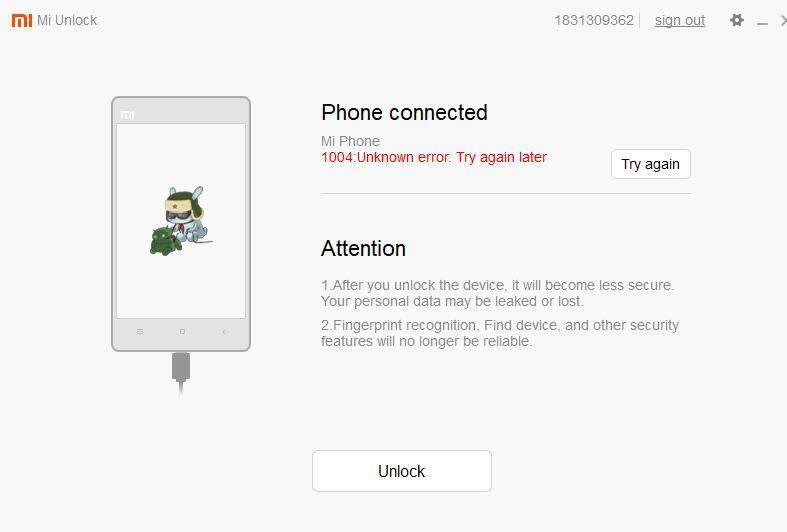Screen dimensions: 787x532
Task: Close the Mi Unlock window
Action: 783,20
